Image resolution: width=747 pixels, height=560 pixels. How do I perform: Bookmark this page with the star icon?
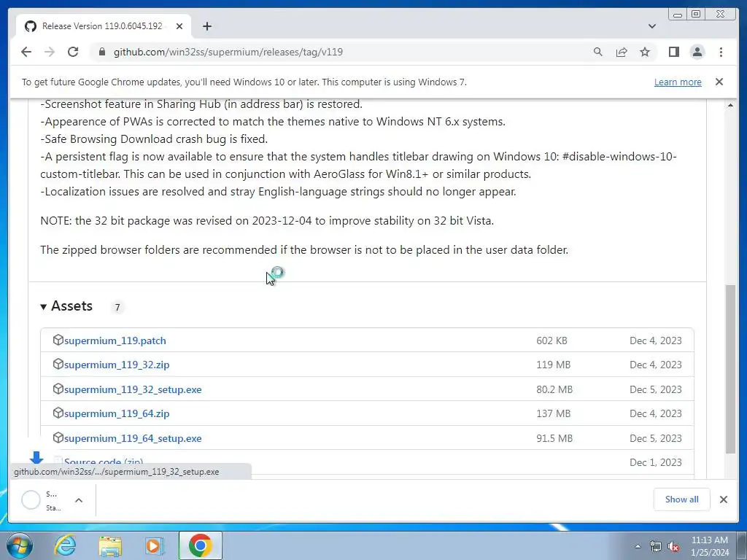(x=645, y=52)
